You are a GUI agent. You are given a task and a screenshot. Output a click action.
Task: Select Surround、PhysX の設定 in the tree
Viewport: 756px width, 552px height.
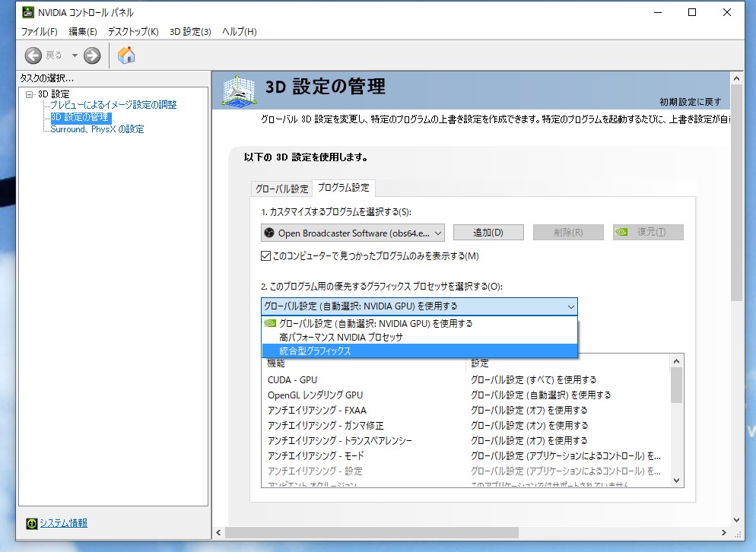point(97,129)
